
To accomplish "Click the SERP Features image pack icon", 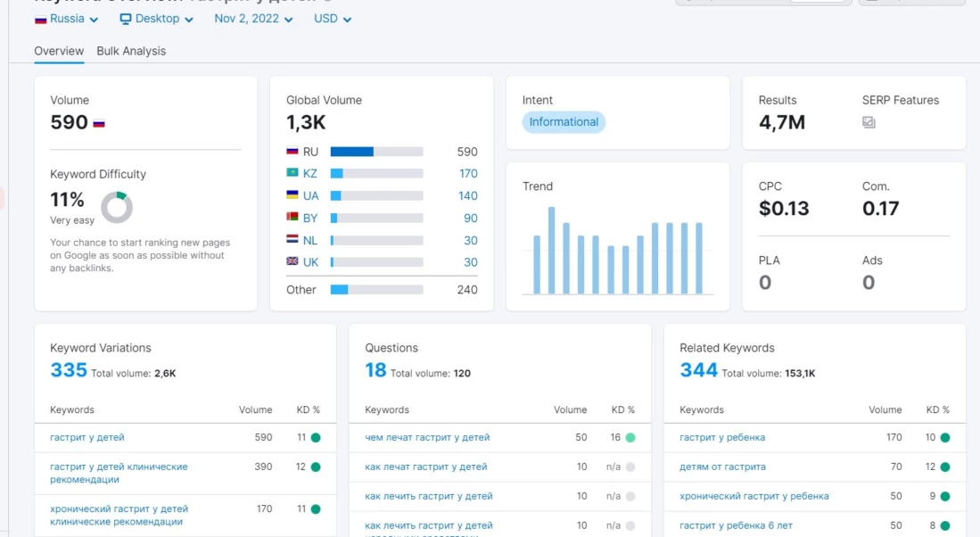I will [x=869, y=123].
